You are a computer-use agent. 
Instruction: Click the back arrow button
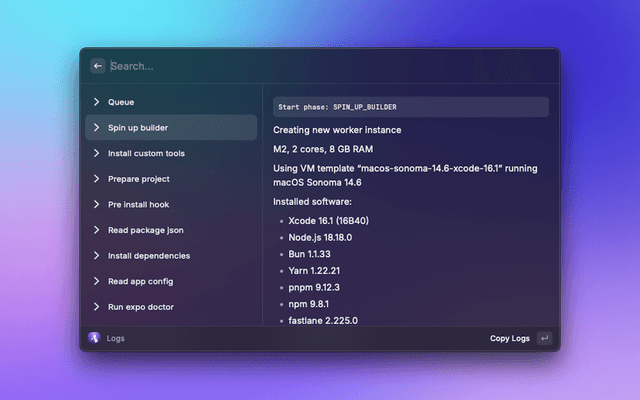pyautogui.click(x=97, y=66)
